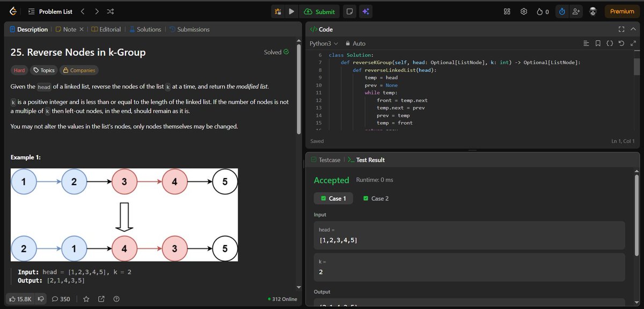The height and width of the screenshot is (309, 644).
Task: Select the Case 2 result
Action: (x=376, y=198)
